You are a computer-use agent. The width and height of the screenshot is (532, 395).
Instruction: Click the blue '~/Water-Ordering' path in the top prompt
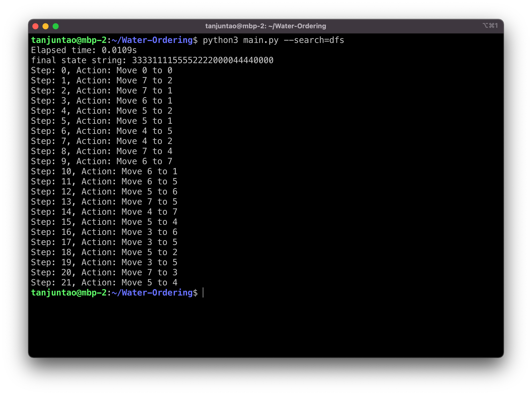coord(152,40)
